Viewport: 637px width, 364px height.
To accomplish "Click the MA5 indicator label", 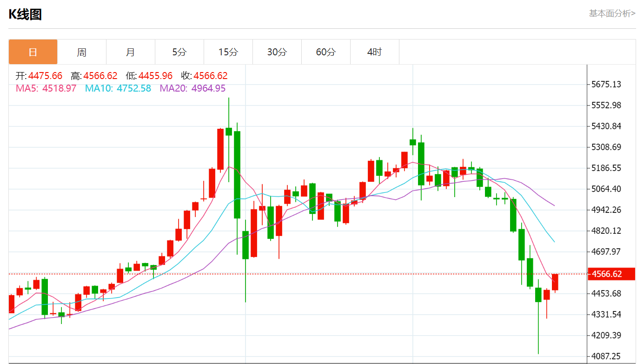I will [46, 88].
